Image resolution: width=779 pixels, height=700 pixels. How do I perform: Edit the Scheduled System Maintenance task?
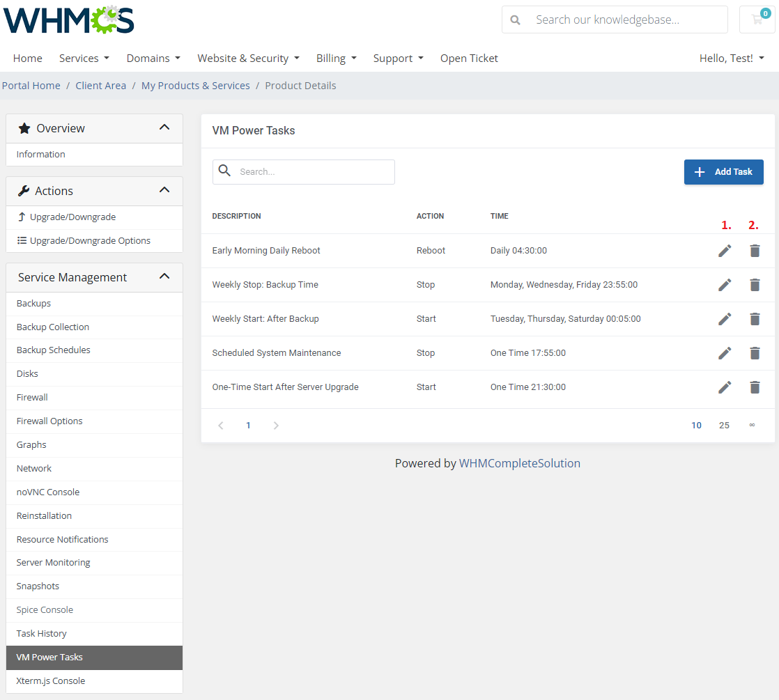725,353
